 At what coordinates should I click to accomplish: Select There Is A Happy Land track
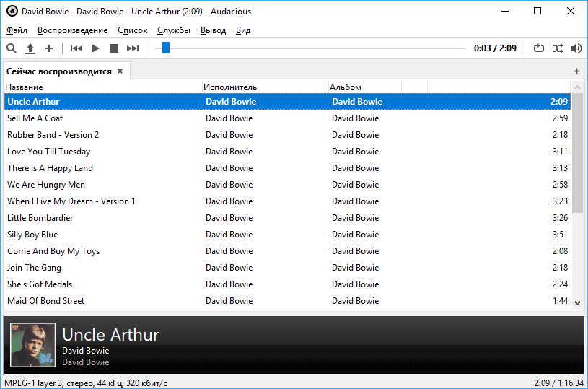287,168
